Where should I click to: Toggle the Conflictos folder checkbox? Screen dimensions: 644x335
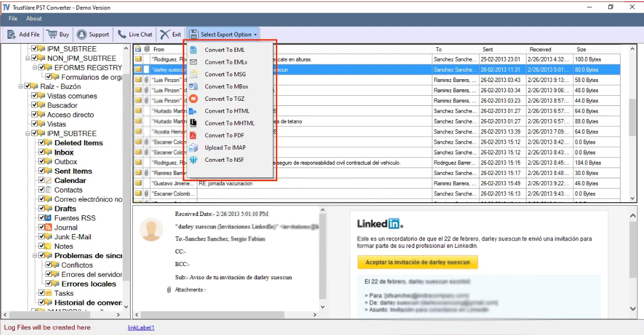click(x=48, y=265)
